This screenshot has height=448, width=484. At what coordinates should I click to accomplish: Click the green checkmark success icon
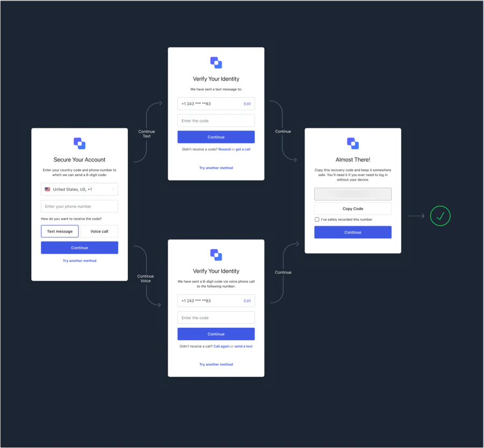point(440,216)
